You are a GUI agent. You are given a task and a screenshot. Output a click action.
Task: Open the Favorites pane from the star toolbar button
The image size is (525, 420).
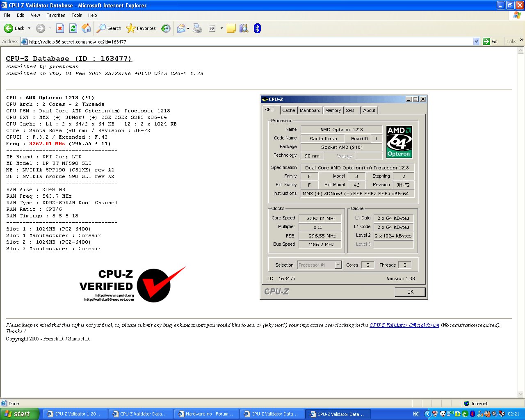click(141, 28)
